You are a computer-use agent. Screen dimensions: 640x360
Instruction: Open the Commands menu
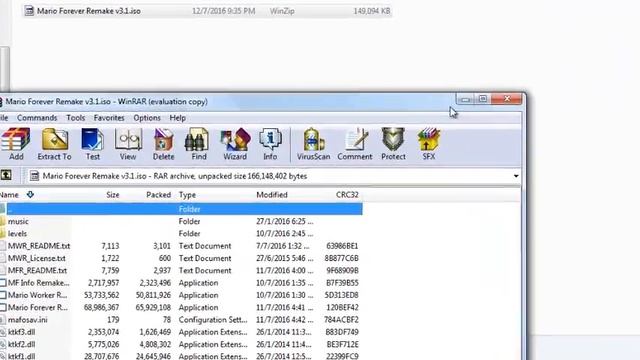(x=37, y=118)
